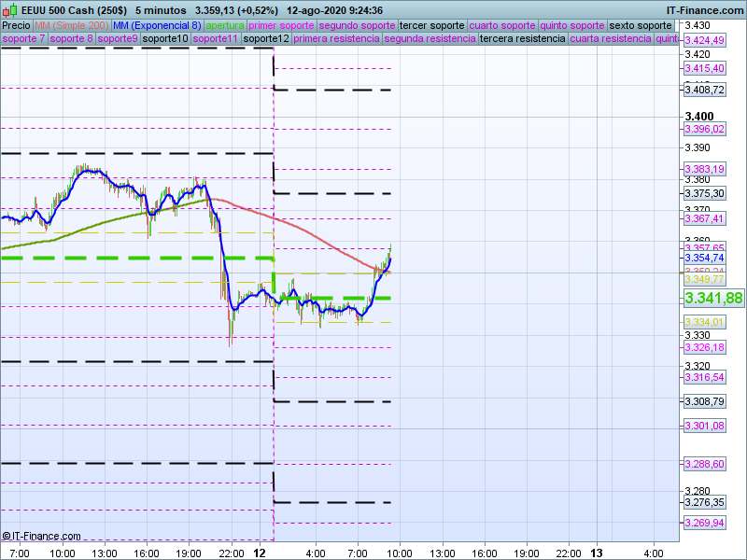Click the 3.424,49 price tag on axis
The width and height of the screenshot is (747, 560).
704,41
